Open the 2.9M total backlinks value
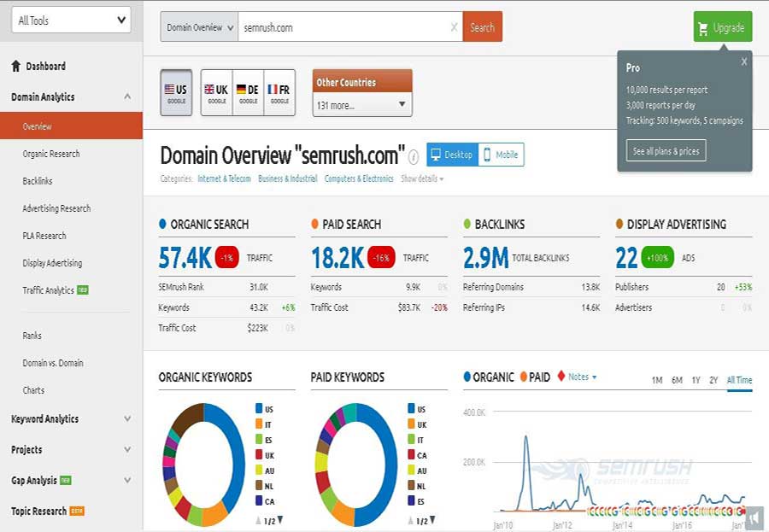The image size is (769, 532). pos(485,257)
